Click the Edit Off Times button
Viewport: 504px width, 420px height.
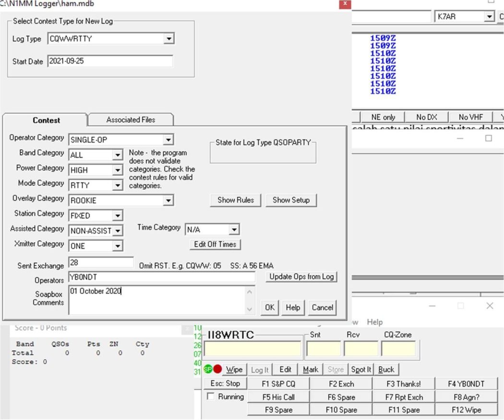pos(215,245)
